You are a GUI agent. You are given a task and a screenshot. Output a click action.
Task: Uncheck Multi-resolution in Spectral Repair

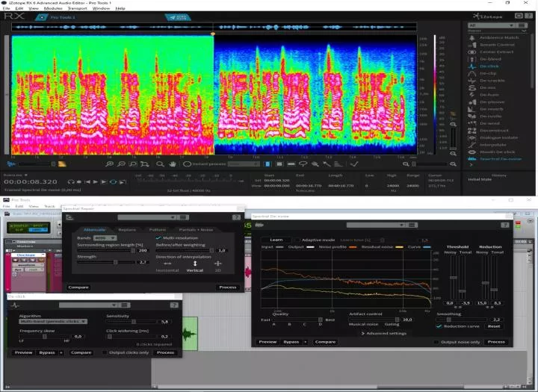pos(158,237)
